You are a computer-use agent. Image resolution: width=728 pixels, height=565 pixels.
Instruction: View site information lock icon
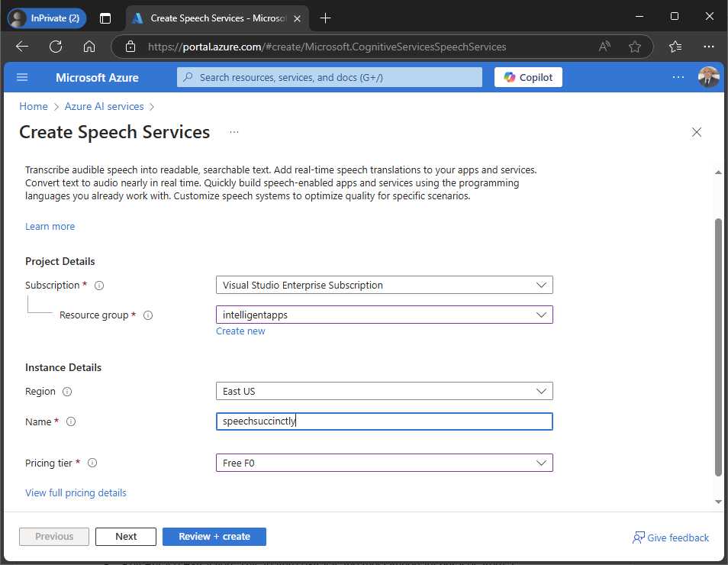point(130,47)
